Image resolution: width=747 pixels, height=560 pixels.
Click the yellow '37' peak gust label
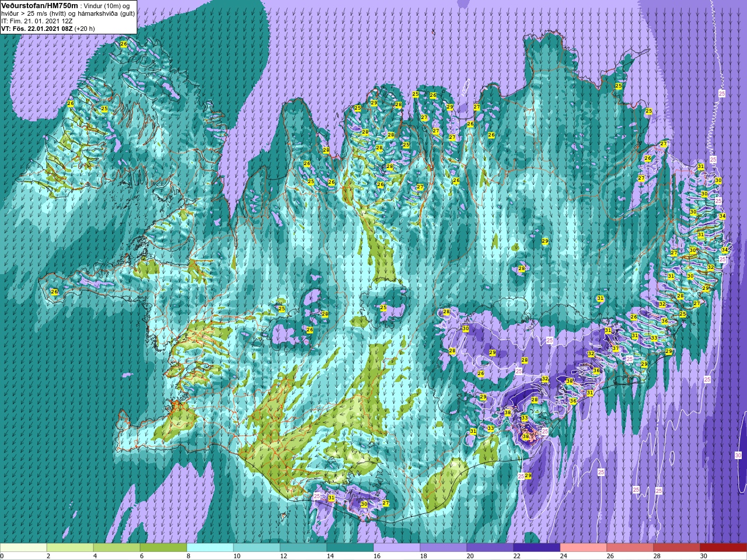(615, 349)
